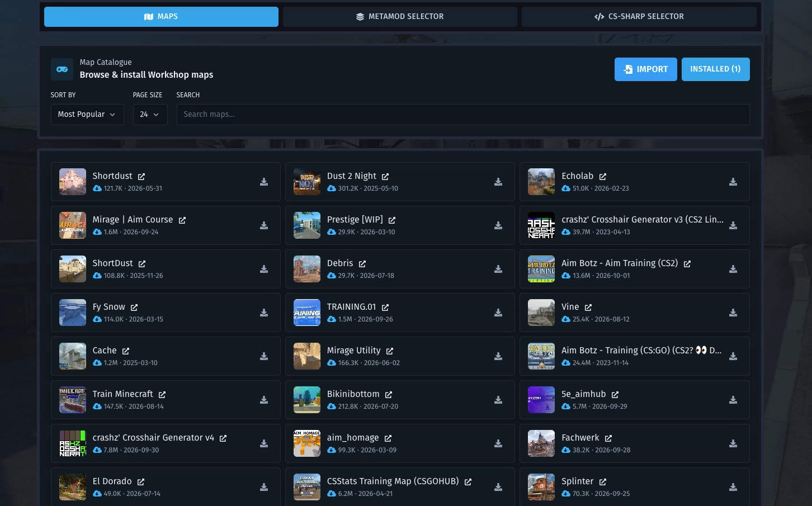Download the Bikinibottom map

coord(498,400)
